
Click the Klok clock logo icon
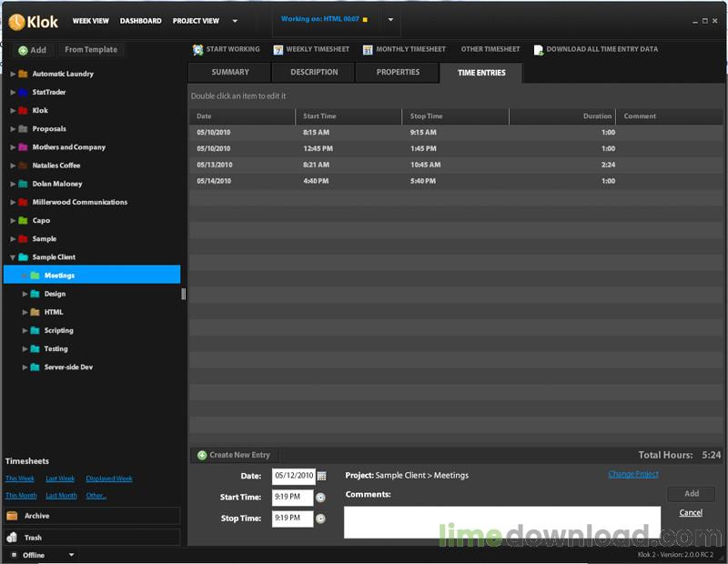pyautogui.click(x=16, y=22)
